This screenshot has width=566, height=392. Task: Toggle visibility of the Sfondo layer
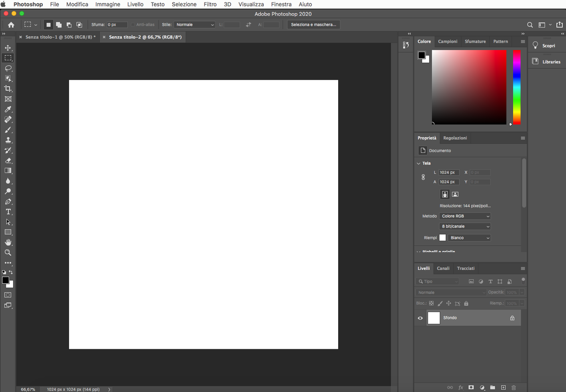(x=420, y=318)
